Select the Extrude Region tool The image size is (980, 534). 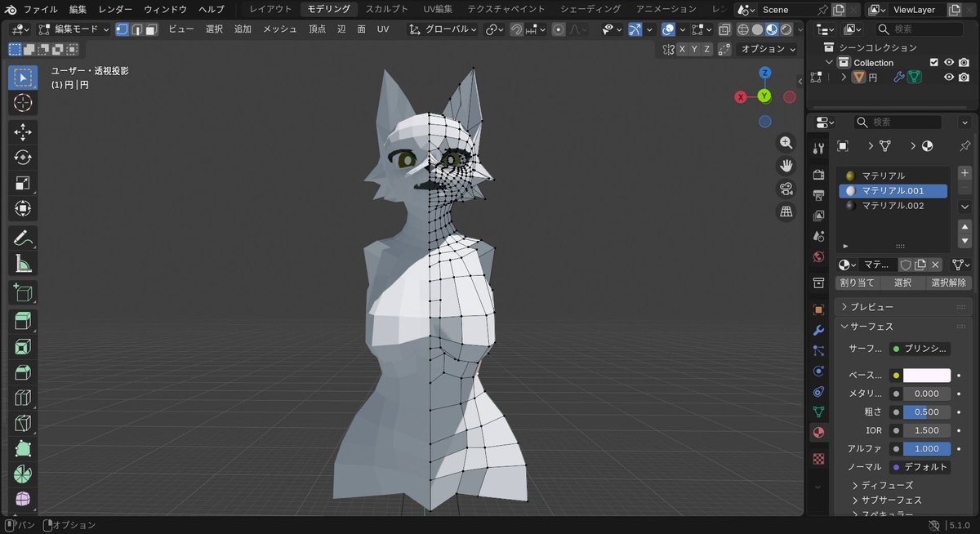23,322
